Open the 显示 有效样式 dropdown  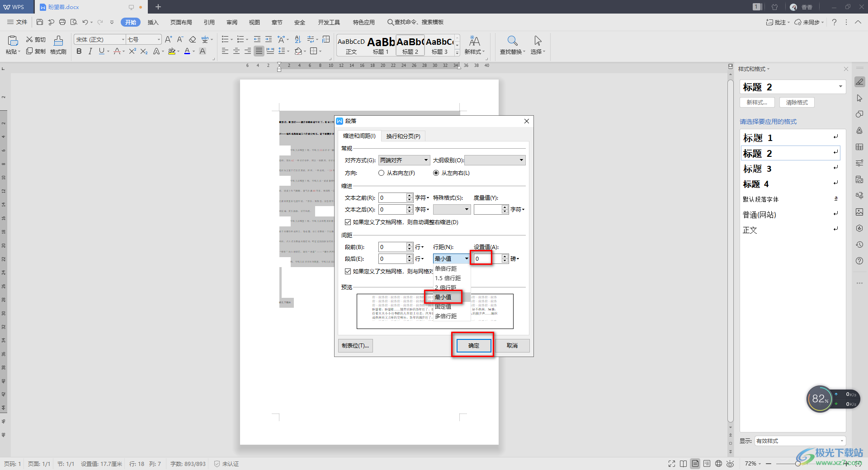[842, 441]
